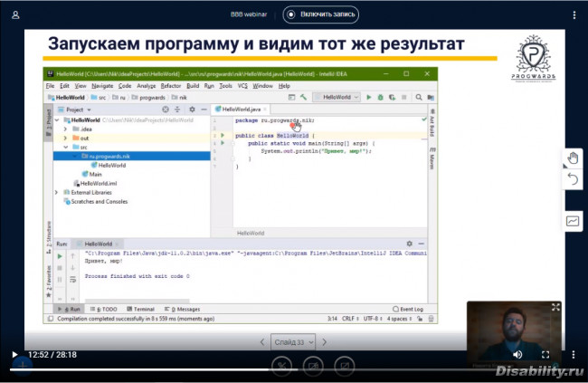Open the File menu in IntelliJ
The height and width of the screenshot is (383, 588).
click(x=50, y=86)
